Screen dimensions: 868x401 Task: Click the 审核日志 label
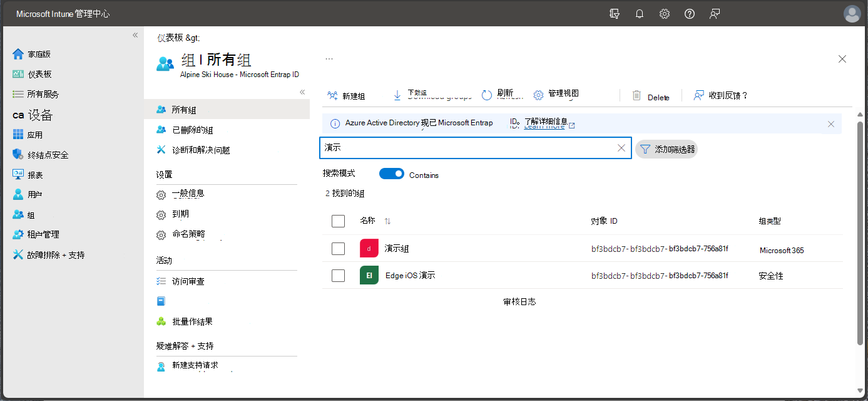coord(519,301)
